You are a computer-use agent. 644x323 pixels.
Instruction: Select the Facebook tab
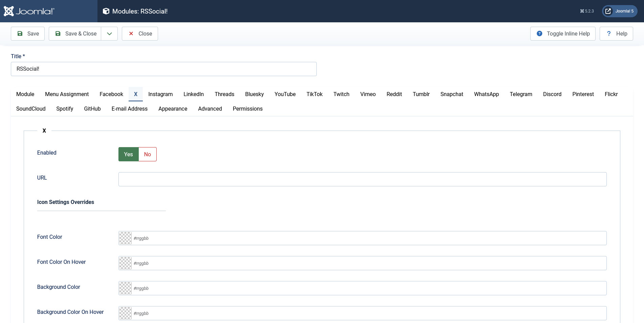[x=111, y=94]
